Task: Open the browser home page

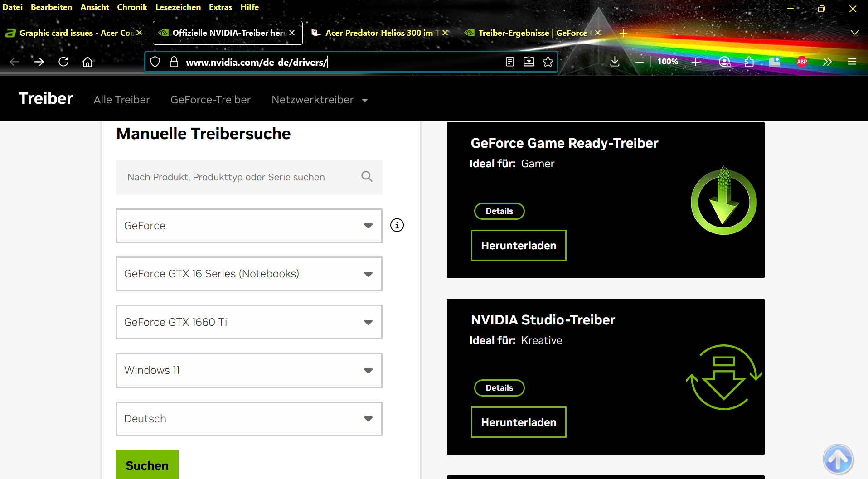Action: (x=87, y=62)
